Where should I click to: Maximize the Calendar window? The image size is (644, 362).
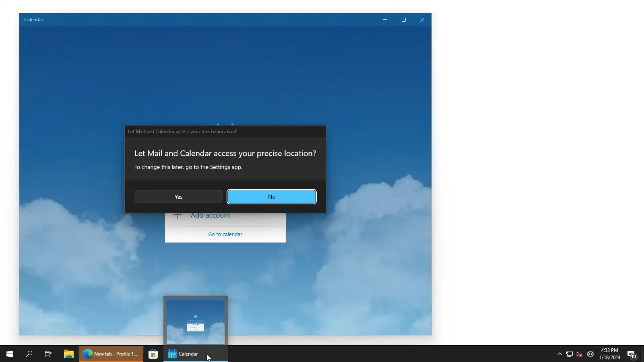[x=404, y=20]
